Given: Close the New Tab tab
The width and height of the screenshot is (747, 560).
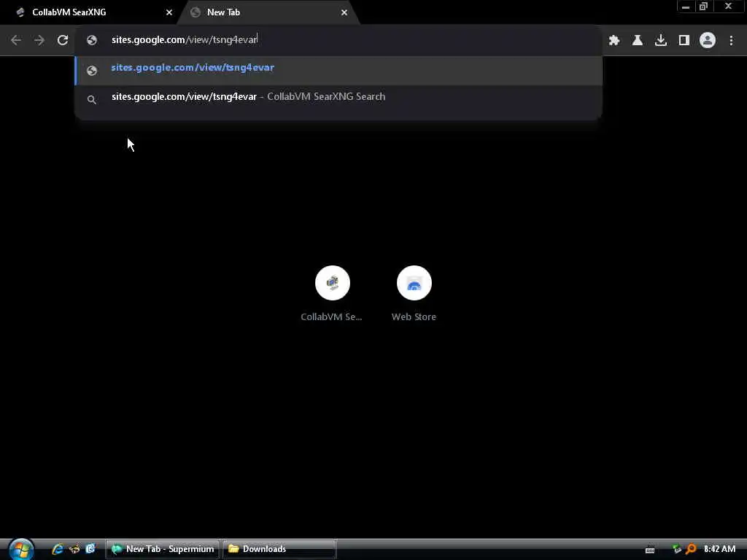Looking at the screenshot, I should [x=344, y=12].
